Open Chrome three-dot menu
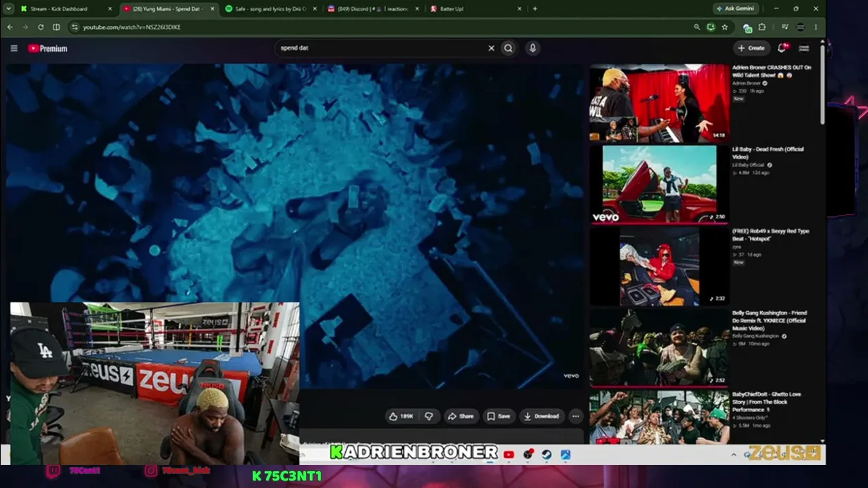Image resolution: width=868 pixels, height=488 pixels. [x=816, y=27]
